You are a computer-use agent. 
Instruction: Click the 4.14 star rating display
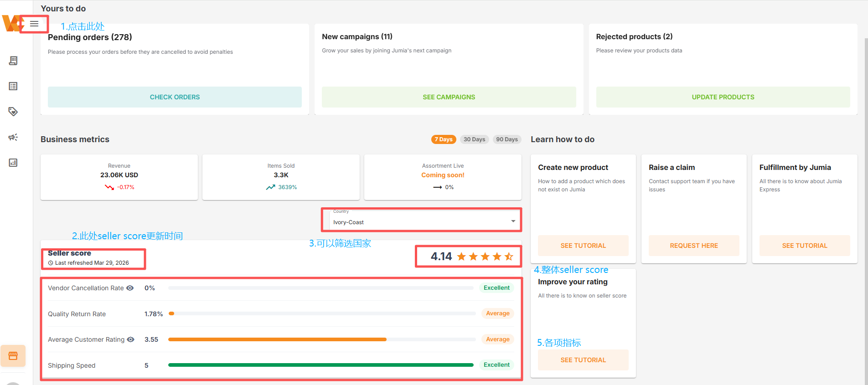472,257
